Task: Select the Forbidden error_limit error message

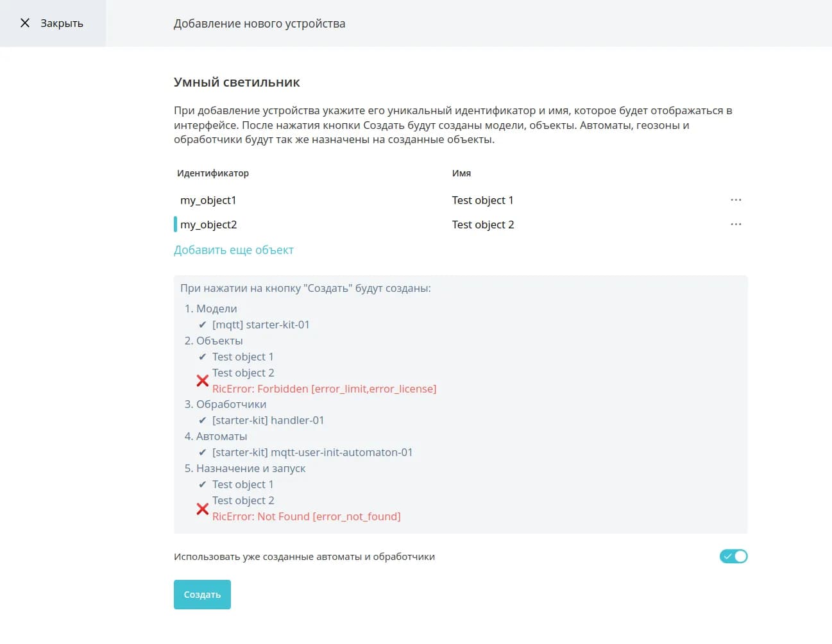Action: pos(324,389)
